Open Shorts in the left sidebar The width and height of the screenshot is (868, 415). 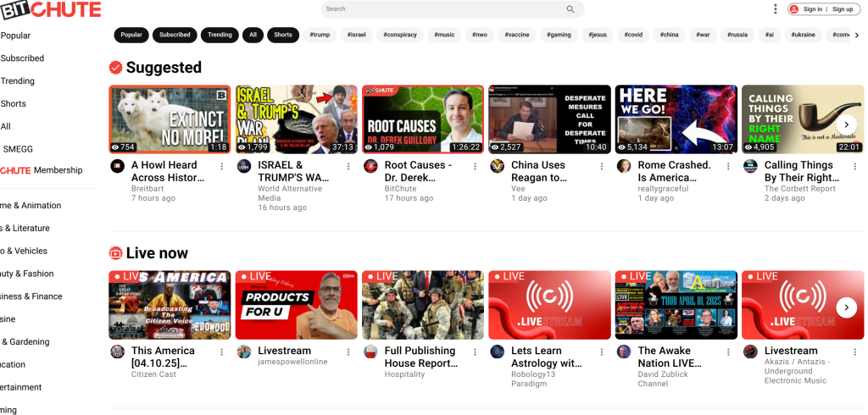[14, 103]
